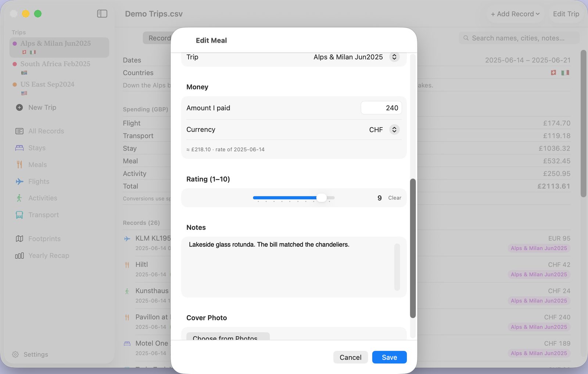The width and height of the screenshot is (588, 374).
Task: Click the Kunsthaus activity row icon
Action: pos(127,291)
